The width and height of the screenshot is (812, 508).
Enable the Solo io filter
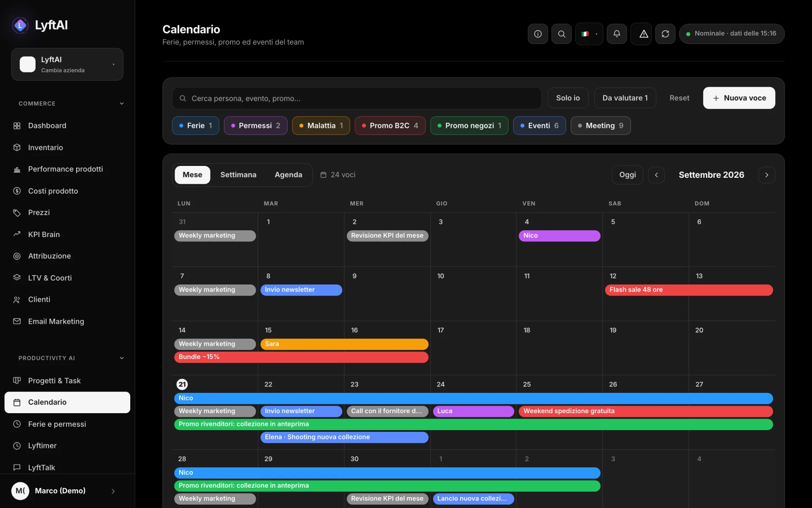pos(568,98)
